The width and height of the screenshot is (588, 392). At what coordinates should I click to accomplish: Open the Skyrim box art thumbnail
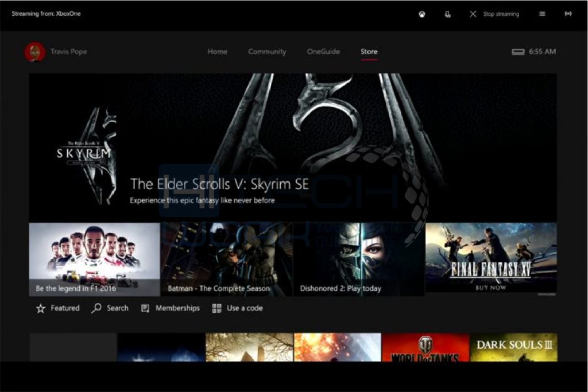click(x=87, y=156)
